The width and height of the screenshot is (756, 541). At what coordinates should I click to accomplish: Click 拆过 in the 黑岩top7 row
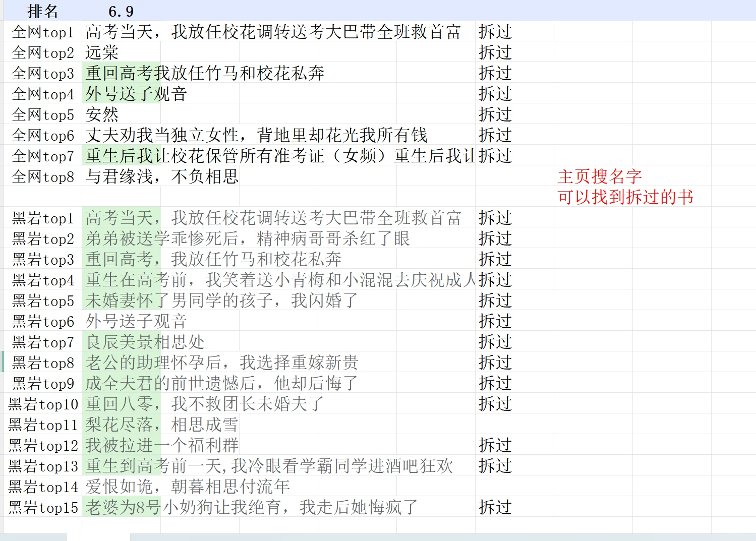(x=495, y=342)
